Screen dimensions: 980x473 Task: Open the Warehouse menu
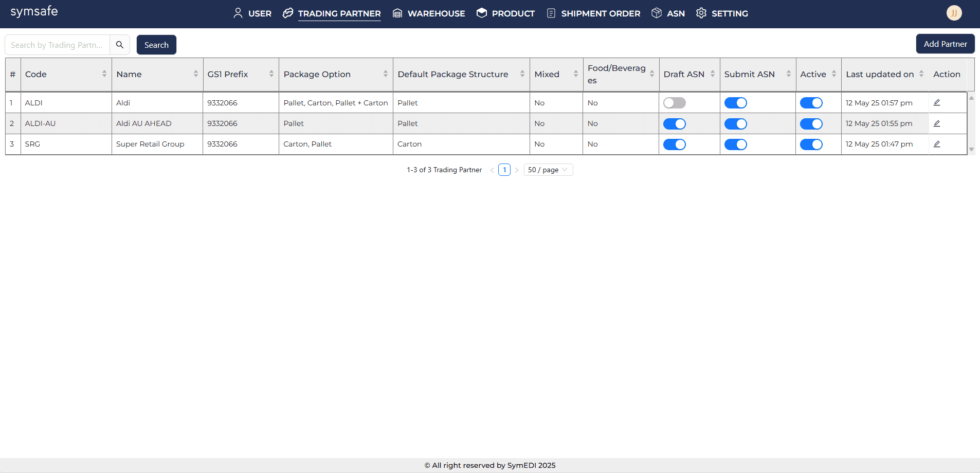pyautogui.click(x=429, y=13)
